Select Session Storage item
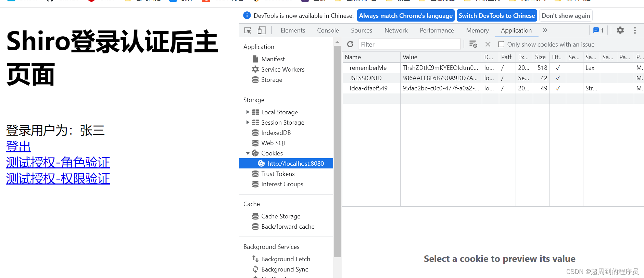Viewport: 644px width, 278px height. pyautogui.click(x=282, y=122)
